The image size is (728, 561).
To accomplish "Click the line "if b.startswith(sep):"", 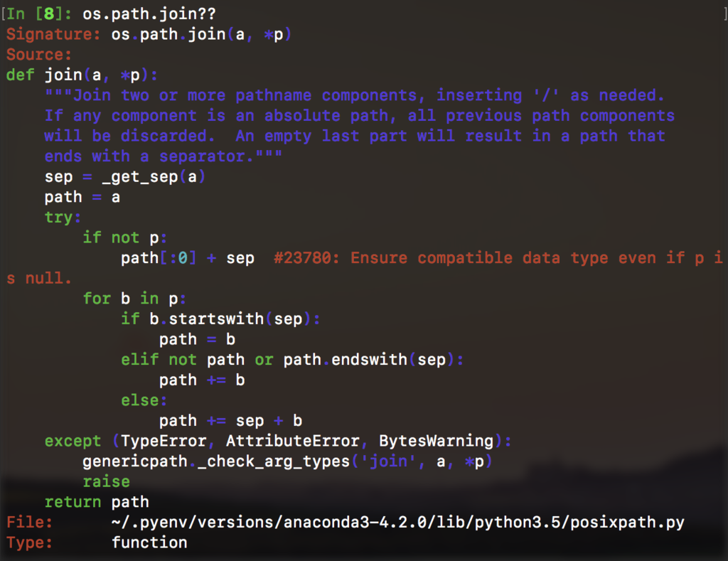I will [220, 319].
